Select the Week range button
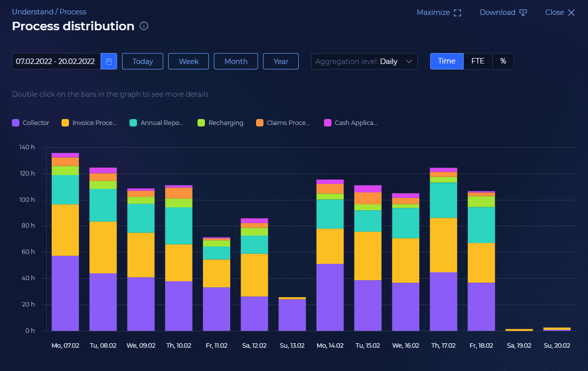The image size is (588, 371). pos(188,61)
